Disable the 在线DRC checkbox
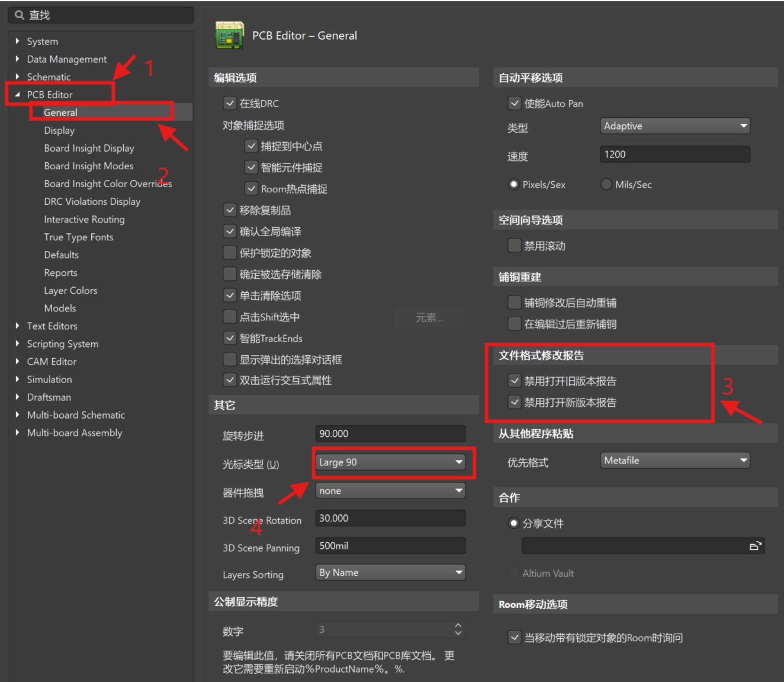This screenshot has width=784, height=682. tap(230, 102)
